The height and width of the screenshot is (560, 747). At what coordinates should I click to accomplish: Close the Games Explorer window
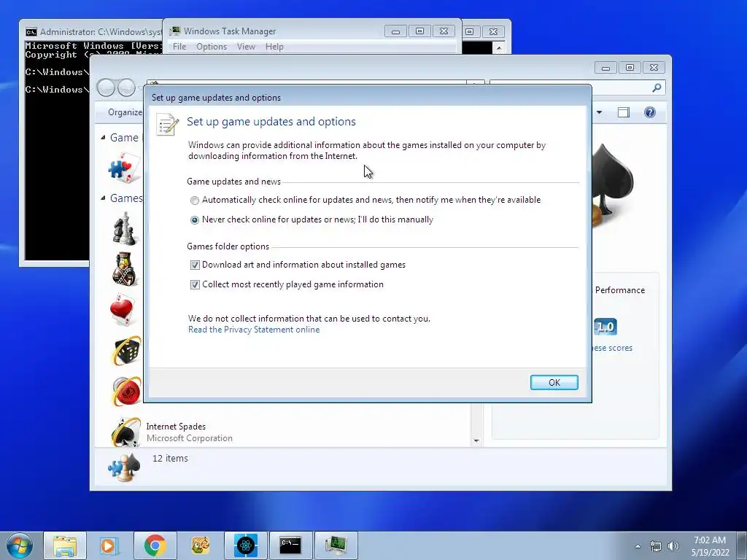click(x=654, y=68)
